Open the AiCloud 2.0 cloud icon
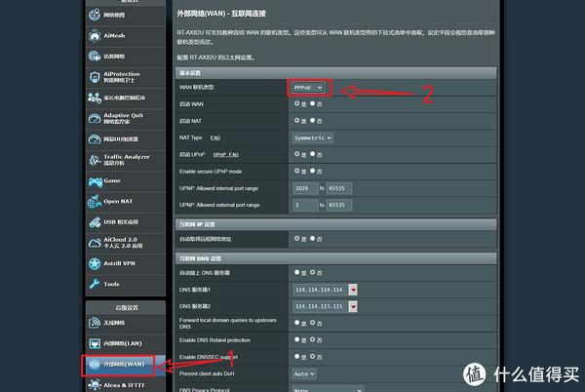 (95, 243)
